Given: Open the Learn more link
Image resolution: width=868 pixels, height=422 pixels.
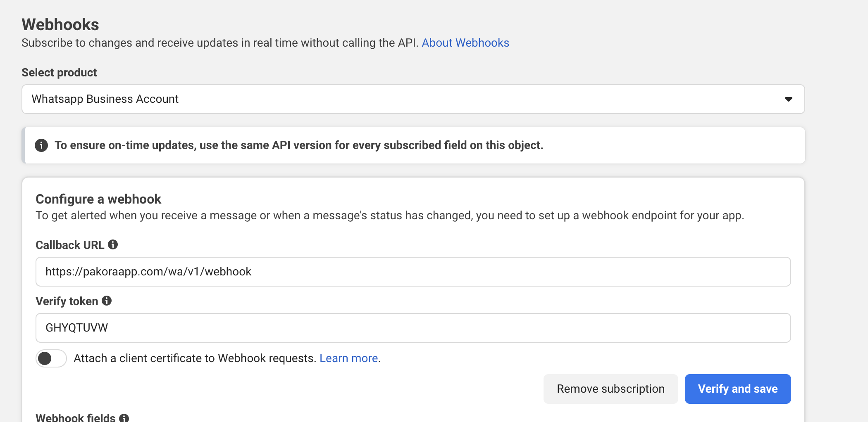Looking at the screenshot, I should 348,358.
